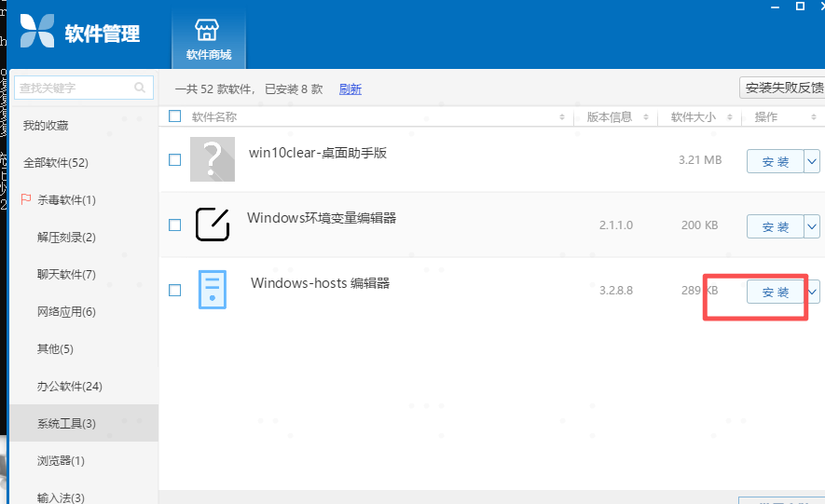Click the search magnifier icon
This screenshot has height=504, width=825.
[140, 89]
